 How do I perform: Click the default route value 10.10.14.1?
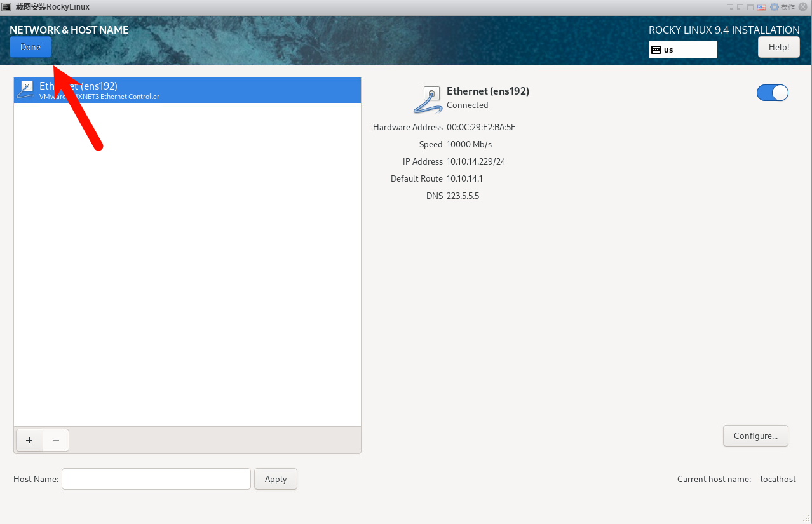(x=464, y=178)
